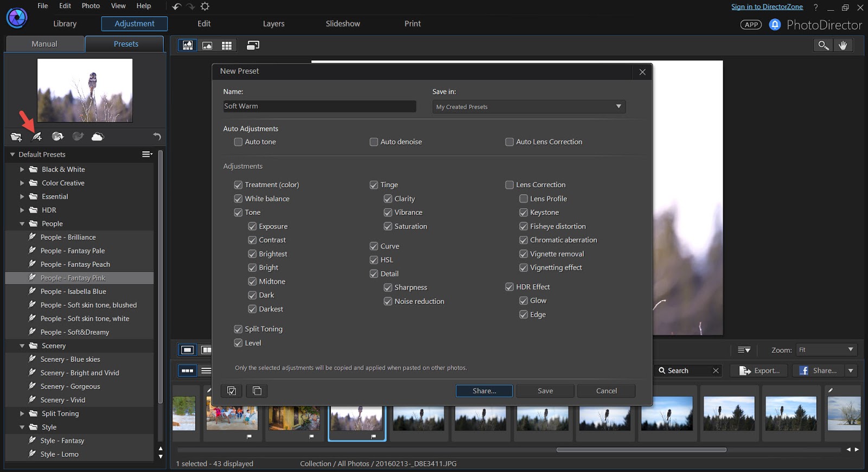Click the cloud presets icon
This screenshot has width=868, height=472.
coord(98,137)
